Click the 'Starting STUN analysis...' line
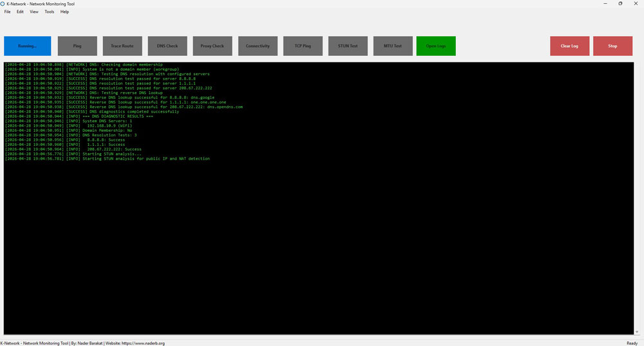644x346 pixels. pyautogui.click(x=73, y=154)
